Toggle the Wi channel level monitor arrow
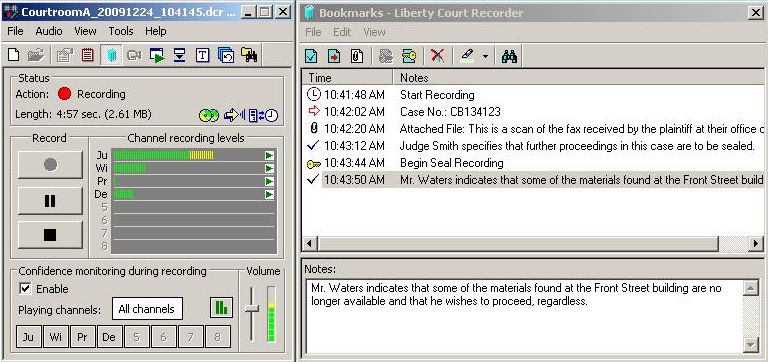This screenshot has width=768, height=362. (x=269, y=169)
